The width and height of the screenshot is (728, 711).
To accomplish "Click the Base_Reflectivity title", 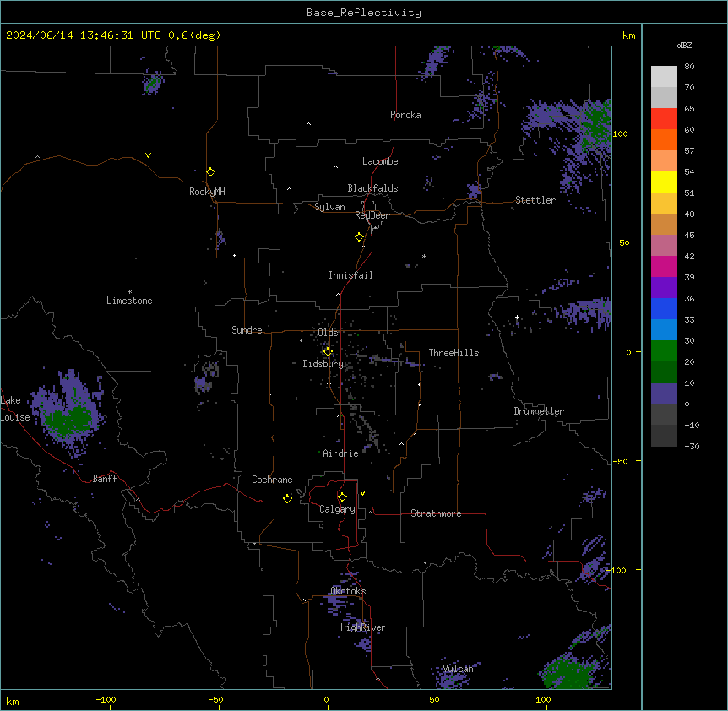I will pyautogui.click(x=364, y=13).
